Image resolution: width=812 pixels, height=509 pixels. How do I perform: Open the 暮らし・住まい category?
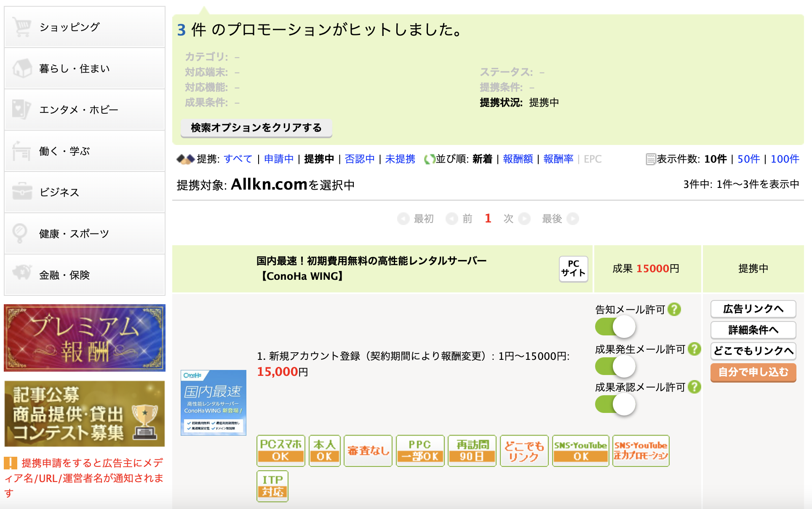tap(85, 68)
